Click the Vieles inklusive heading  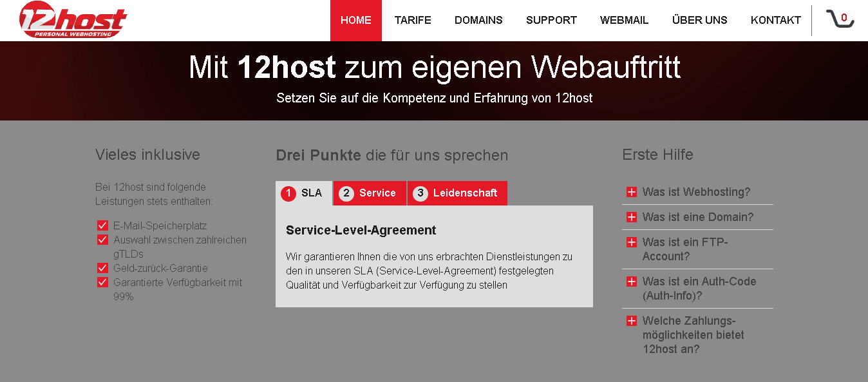147,155
